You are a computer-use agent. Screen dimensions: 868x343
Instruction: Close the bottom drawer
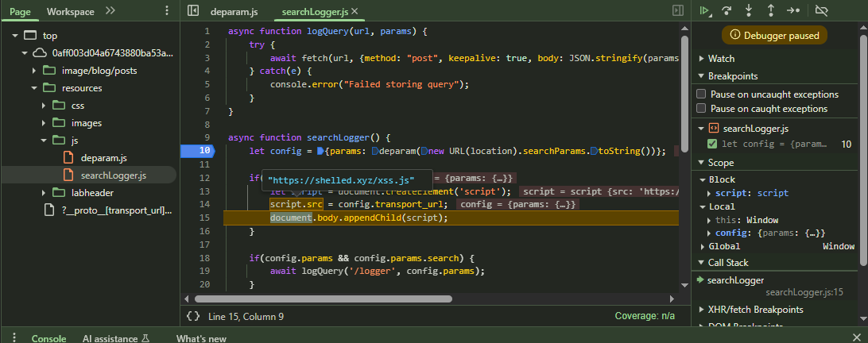tap(856, 337)
